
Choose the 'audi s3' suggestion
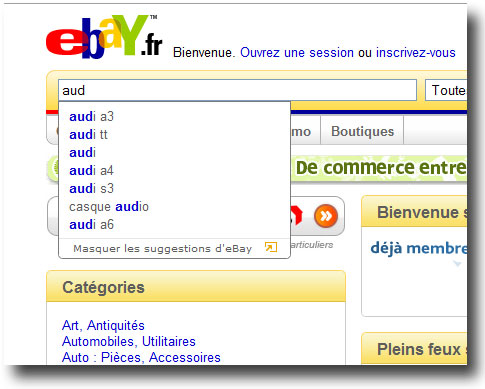[x=91, y=189]
